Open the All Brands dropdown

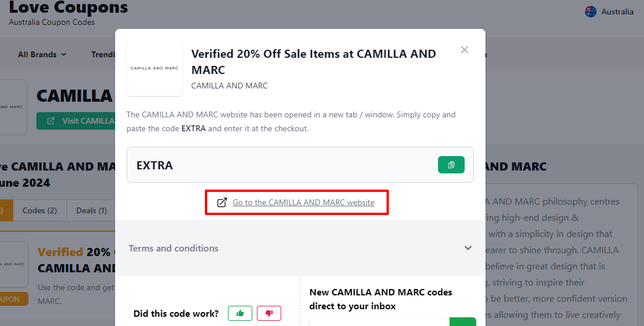(42, 54)
